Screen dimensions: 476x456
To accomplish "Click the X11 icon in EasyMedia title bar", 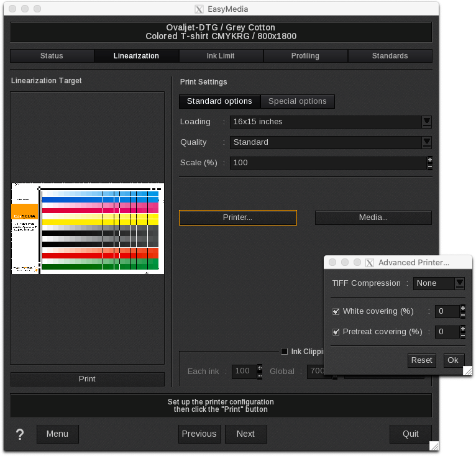I will pos(199,9).
